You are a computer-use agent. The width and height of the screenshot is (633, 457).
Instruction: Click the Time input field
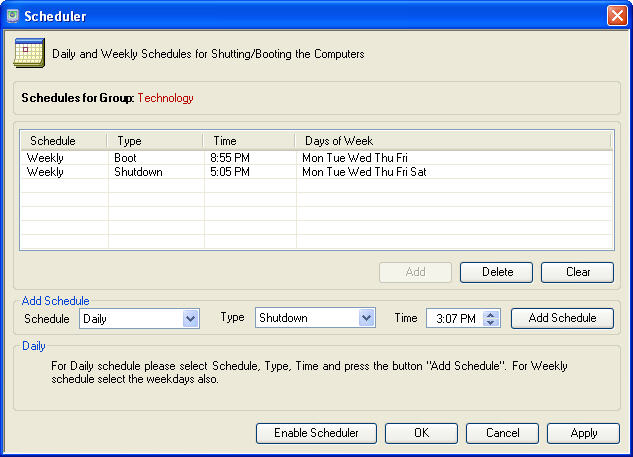point(455,318)
